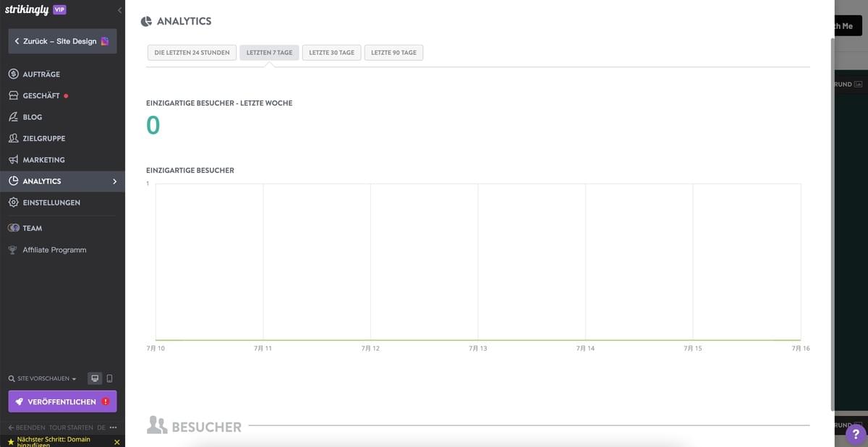Viewport: 868px width, 447px height.
Task: Click the Analytics header pie icon
Action: coord(146,22)
